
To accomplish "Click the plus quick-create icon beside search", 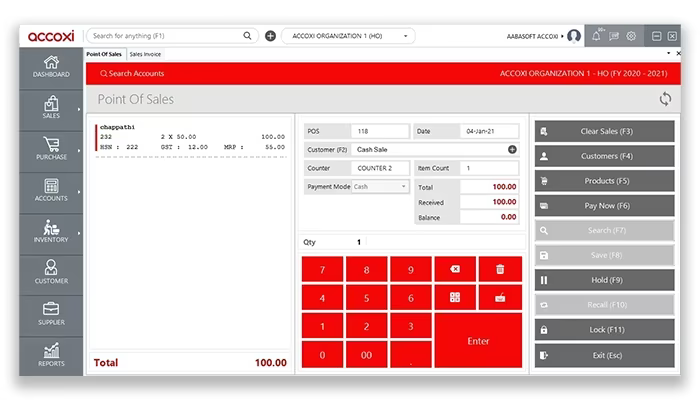I will coord(270,36).
